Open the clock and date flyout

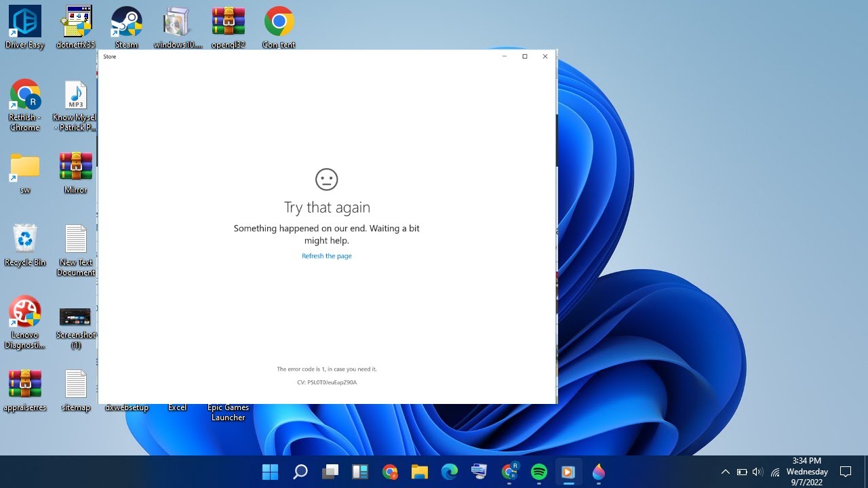[x=807, y=472]
